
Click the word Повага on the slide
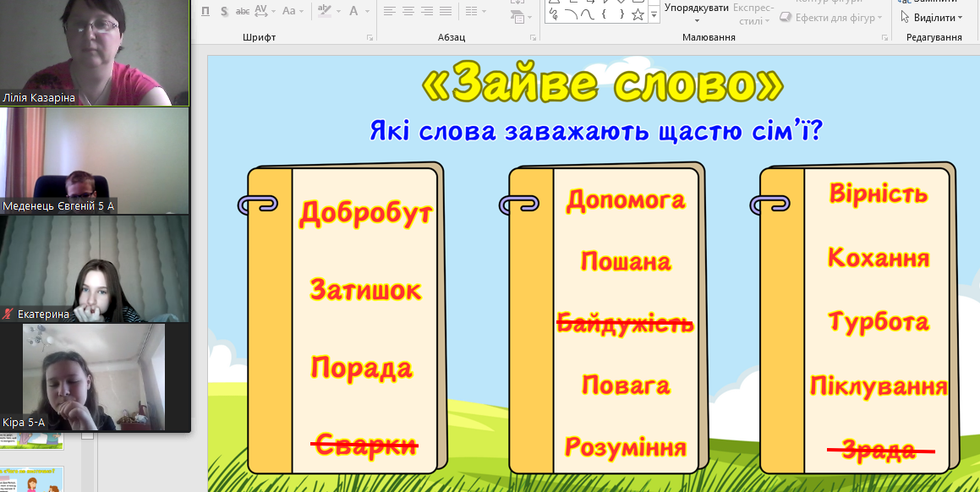(626, 385)
